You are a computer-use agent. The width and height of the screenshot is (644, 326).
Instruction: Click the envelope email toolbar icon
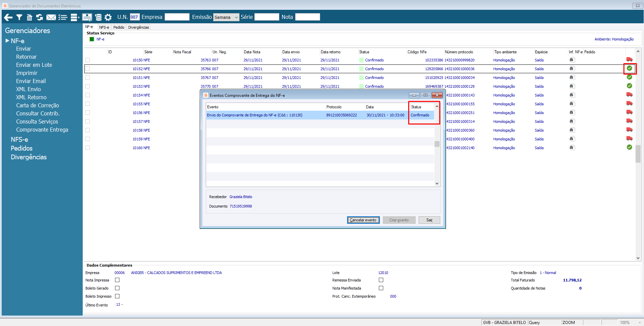click(51, 17)
